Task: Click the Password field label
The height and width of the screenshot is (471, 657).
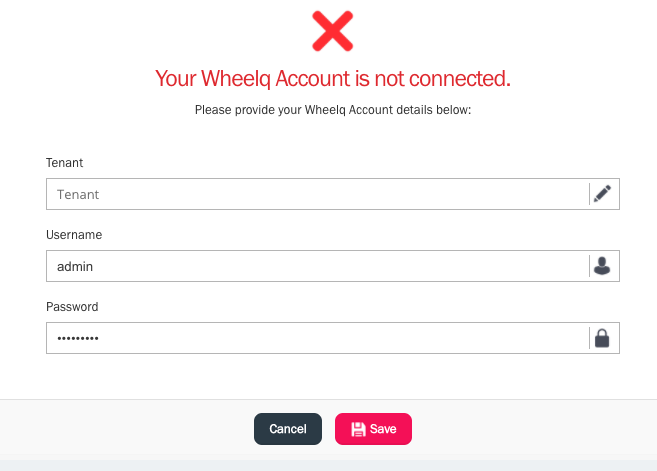Action: pos(72,307)
